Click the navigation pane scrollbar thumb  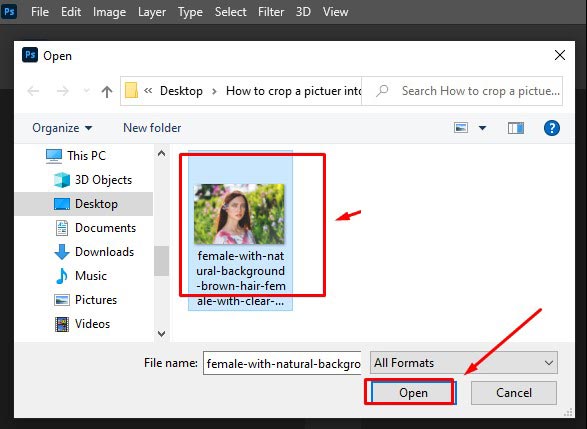[161, 261]
